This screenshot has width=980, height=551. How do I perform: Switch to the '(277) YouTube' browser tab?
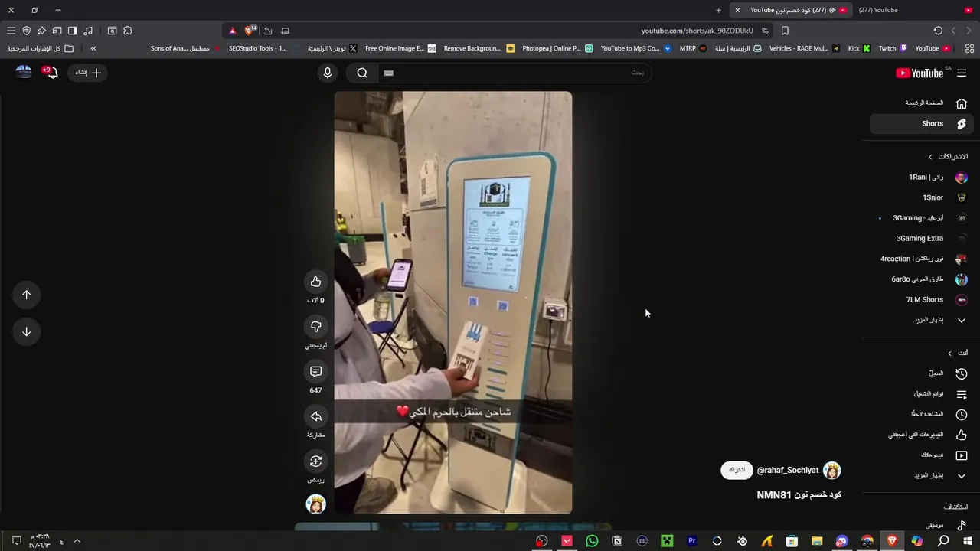(x=915, y=10)
